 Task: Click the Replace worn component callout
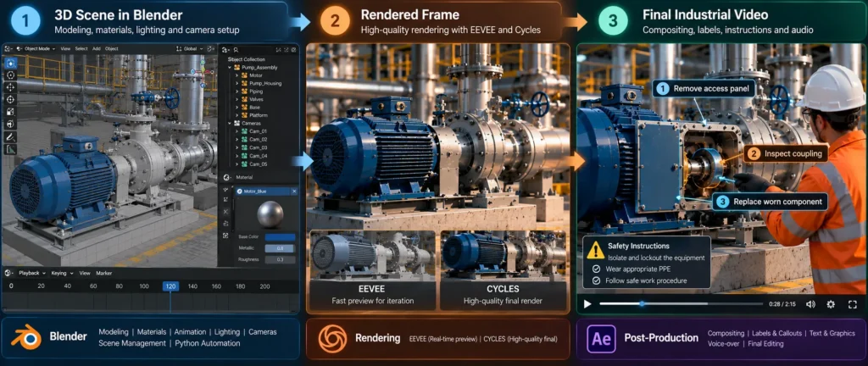point(771,202)
